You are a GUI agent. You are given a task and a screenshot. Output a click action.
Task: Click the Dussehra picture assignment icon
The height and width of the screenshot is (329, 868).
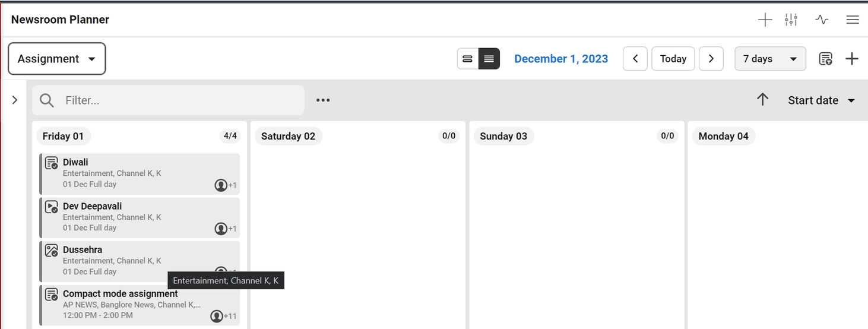point(52,250)
